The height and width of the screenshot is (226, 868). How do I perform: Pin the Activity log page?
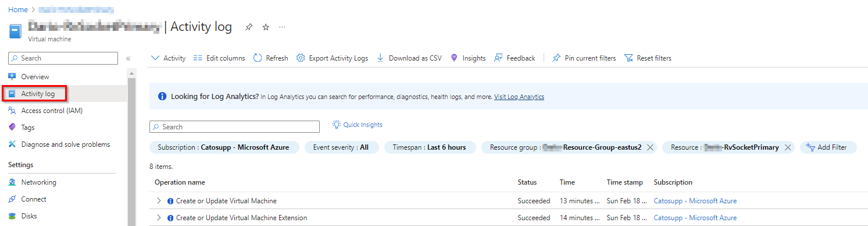tap(249, 27)
